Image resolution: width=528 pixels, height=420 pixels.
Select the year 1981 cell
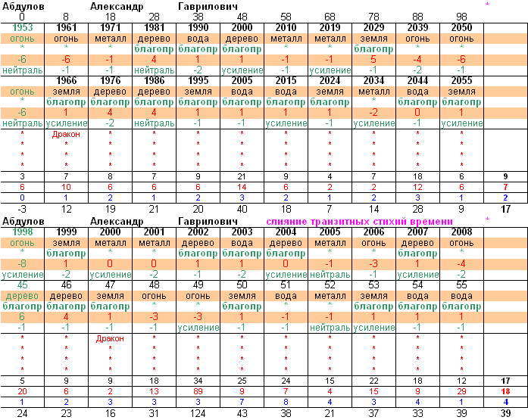coord(155,27)
